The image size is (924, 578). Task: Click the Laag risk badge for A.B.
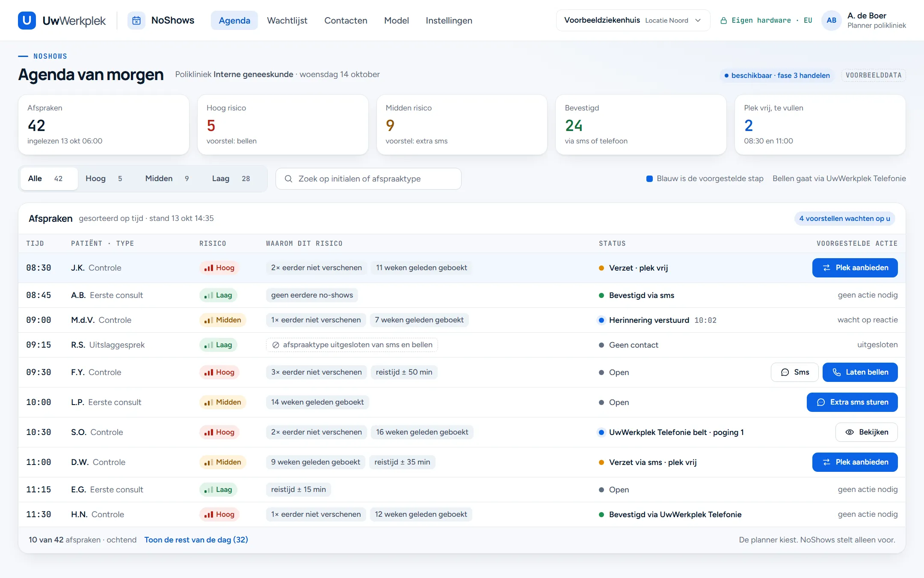click(218, 295)
